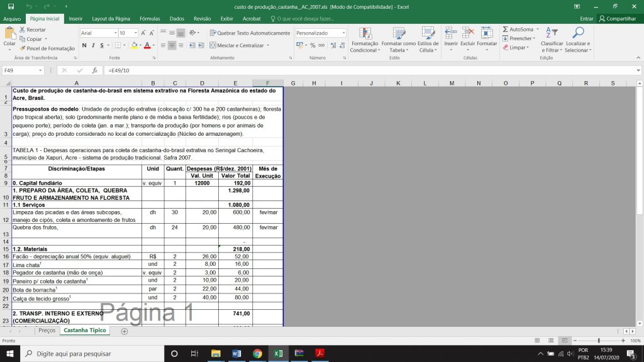Open the Fórmulas ribbon tab
The height and width of the screenshot is (362, 644).
click(150, 19)
